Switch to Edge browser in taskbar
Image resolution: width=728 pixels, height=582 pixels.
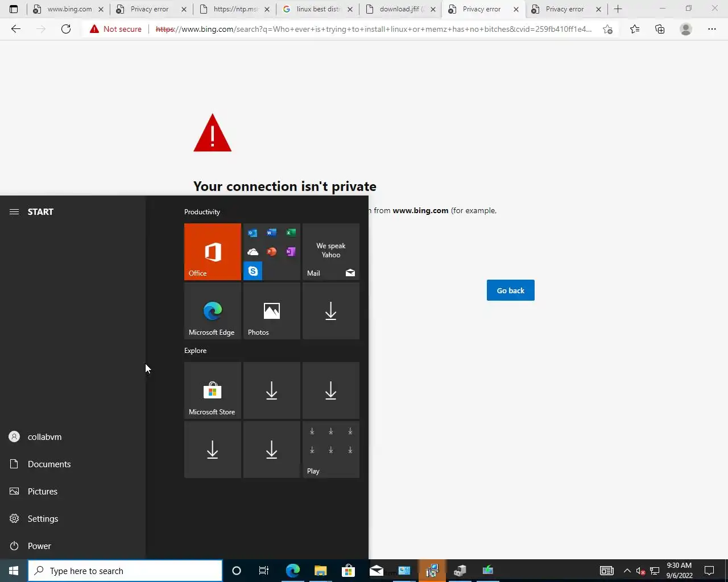click(293, 571)
